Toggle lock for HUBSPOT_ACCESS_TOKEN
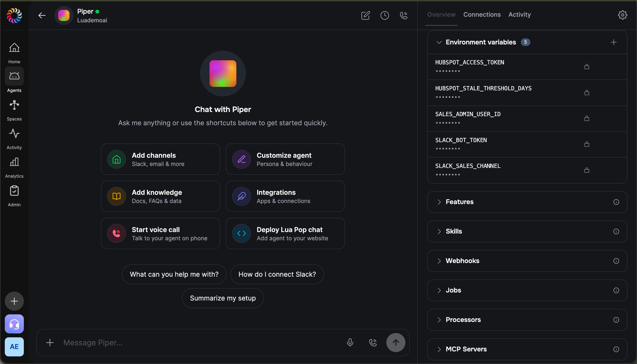Viewport: 637px width, 364px height. [587, 67]
